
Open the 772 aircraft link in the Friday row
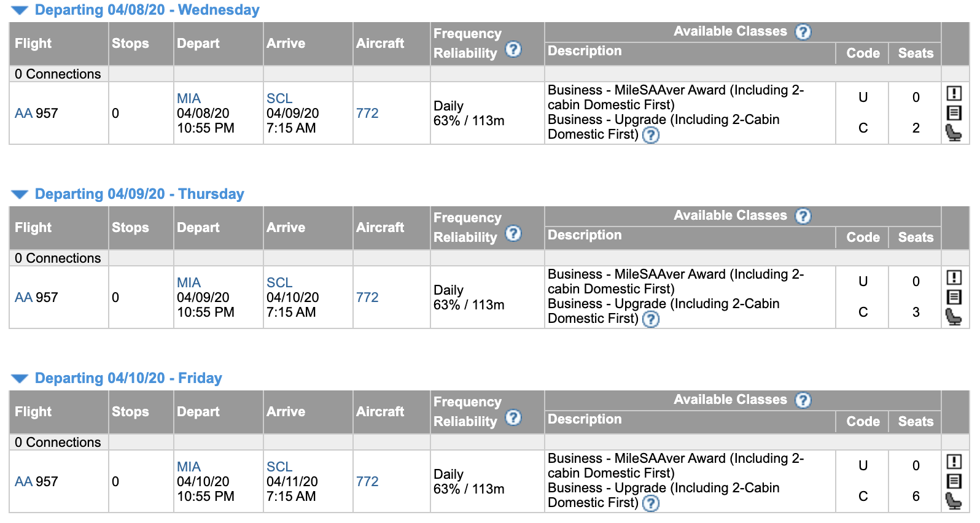[367, 482]
